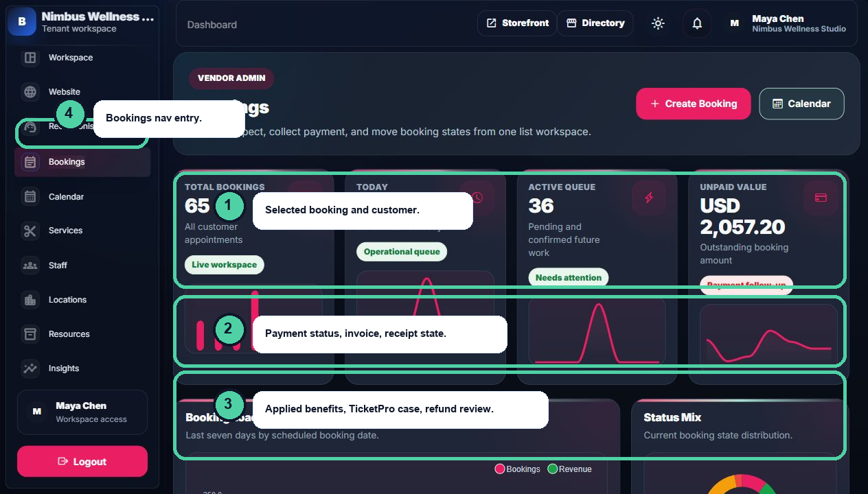The height and width of the screenshot is (494, 868).
Task: Toggle the Revenue legend series
Action: click(570, 469)
